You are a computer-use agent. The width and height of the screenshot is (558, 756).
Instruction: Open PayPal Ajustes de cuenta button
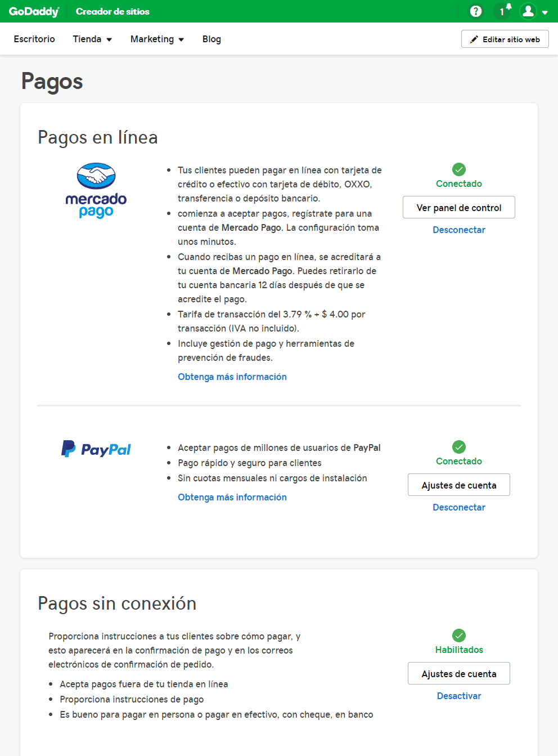point(459,485)
